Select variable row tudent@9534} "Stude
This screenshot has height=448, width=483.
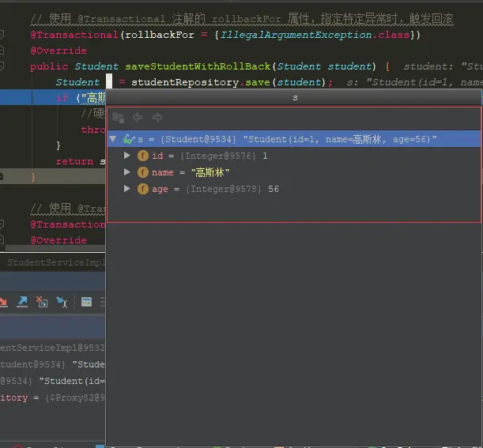pyautogui.click(x=52, y=364)
